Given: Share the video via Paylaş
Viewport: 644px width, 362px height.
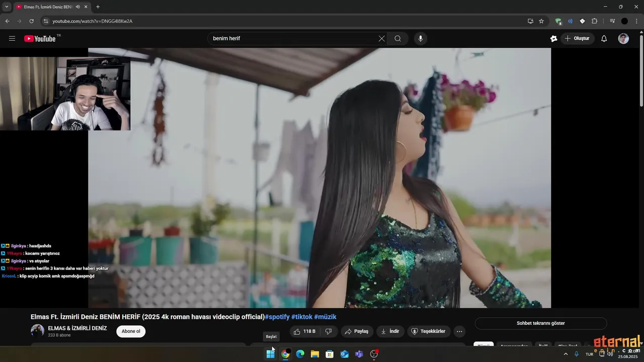Looking at the screenshot, I should coord(357,331).
